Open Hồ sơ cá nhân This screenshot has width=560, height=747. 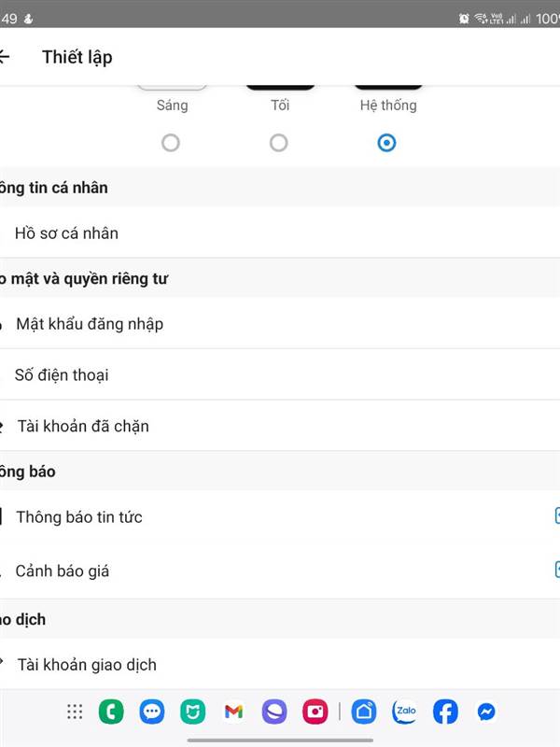280,233
